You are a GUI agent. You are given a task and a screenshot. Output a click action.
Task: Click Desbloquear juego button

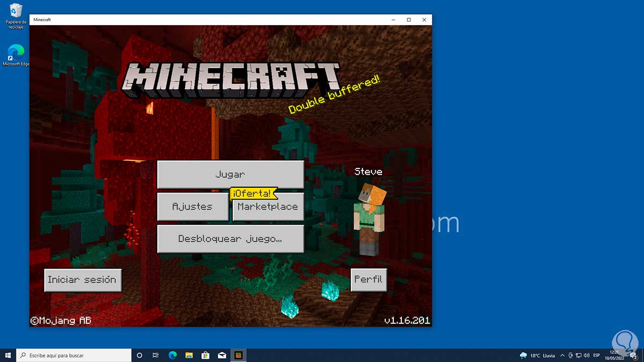coord(230,239)
